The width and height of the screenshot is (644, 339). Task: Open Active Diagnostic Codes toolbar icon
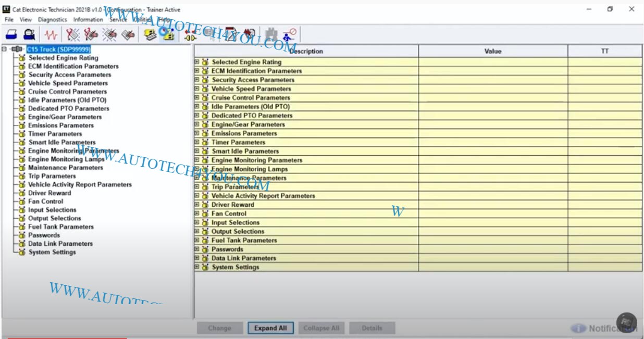click(x=73, y=35)
